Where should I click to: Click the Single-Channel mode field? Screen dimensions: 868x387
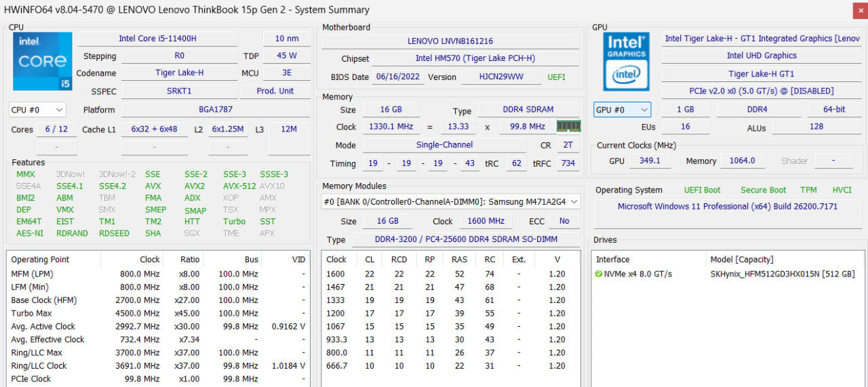(x=444, y=145)
